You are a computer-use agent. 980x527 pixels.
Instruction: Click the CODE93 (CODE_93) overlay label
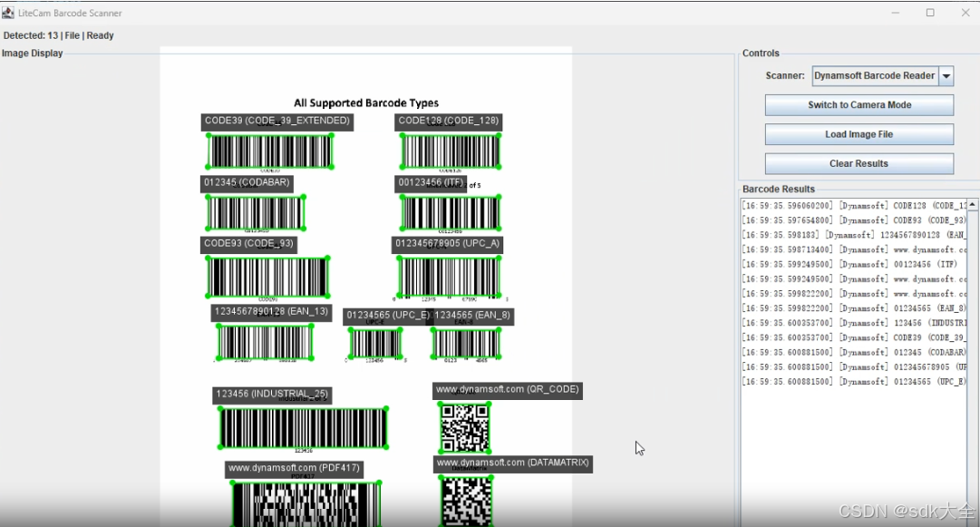(248, 244)
